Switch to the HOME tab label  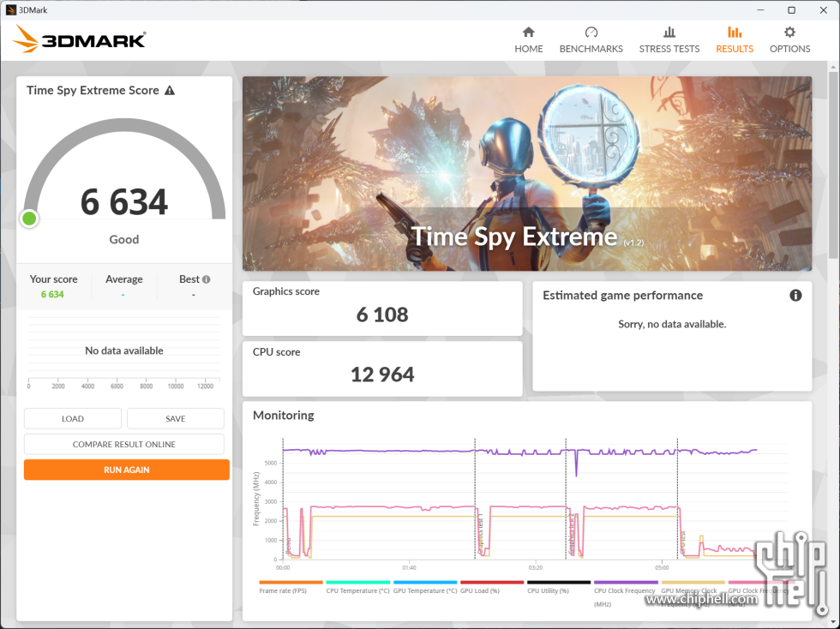528,49
